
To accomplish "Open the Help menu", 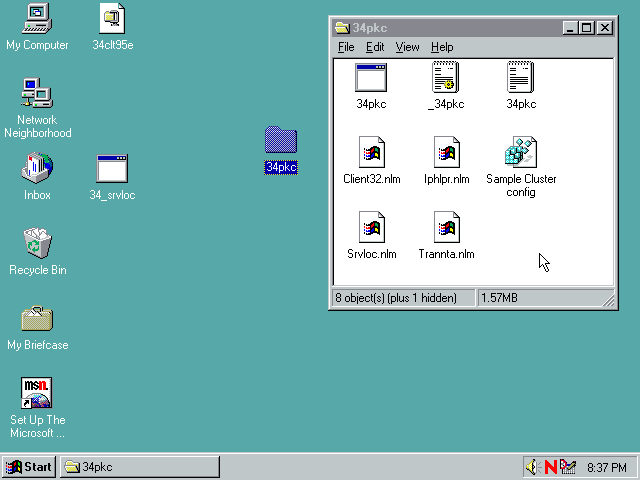I will (x=442, y=47).
